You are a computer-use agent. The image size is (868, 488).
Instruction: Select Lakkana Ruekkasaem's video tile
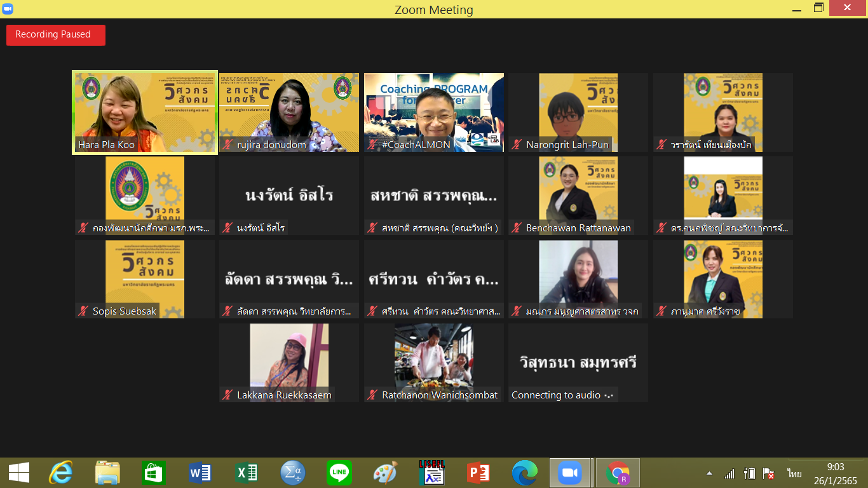[x=289, y=363]
